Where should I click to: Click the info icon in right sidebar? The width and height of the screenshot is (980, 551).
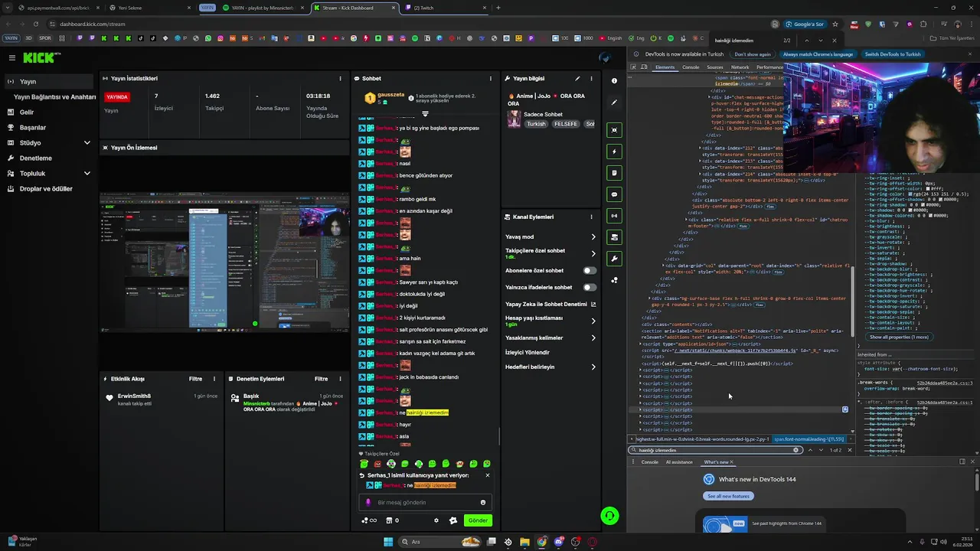tap(614, 80)
